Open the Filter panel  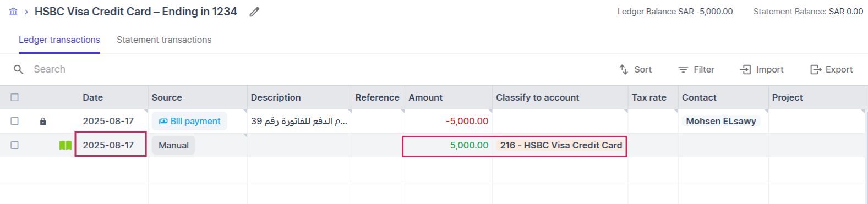pos(696,69)
